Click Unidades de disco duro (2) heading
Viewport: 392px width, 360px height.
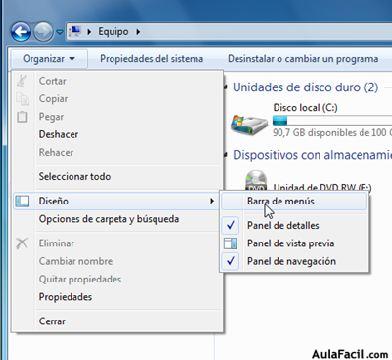click(x=305, y=87)
